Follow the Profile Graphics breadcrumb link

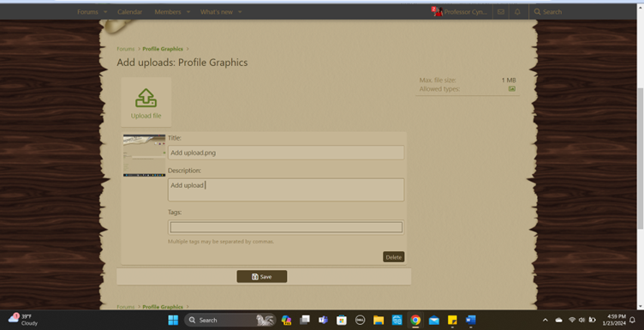pos(163,49)
